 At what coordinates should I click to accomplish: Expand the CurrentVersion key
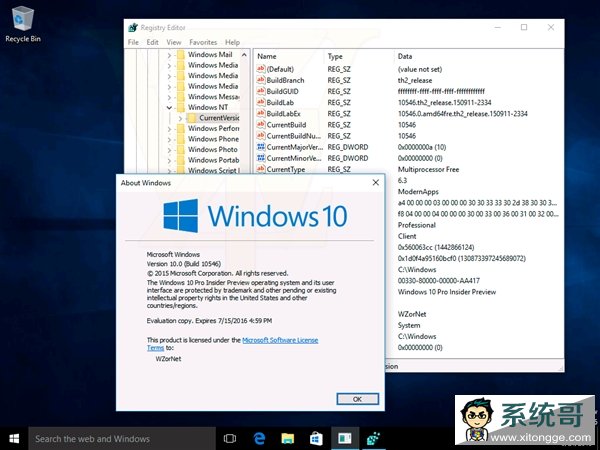pyautogui.click(x=180, y=119)
